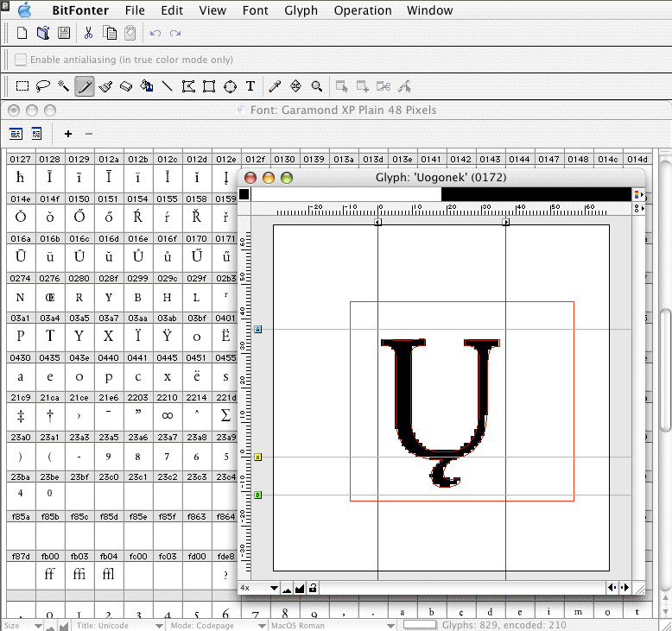Open a file with the folder icon
Screen dimensions: 672x631
tap(43, 33)
